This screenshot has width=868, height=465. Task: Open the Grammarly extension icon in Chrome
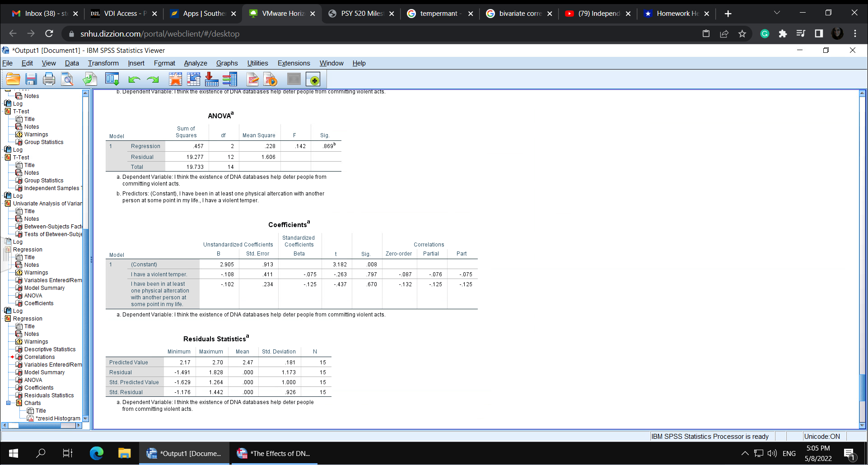click(765, 33)
